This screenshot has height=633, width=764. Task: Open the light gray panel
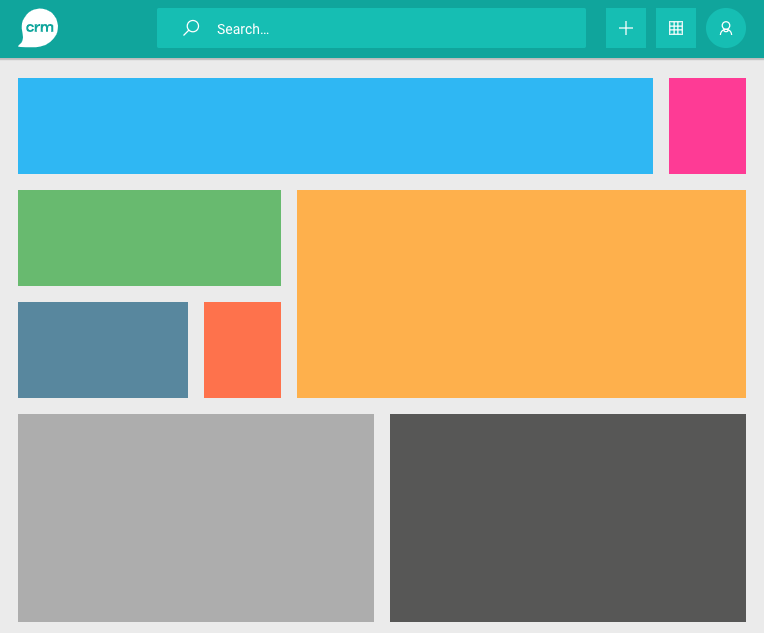(196, 518)
